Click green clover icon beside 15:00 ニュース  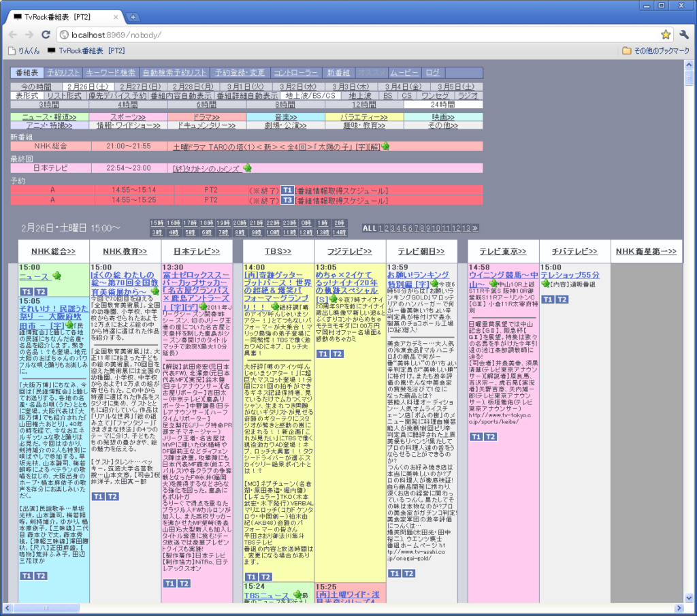[56, 276]
